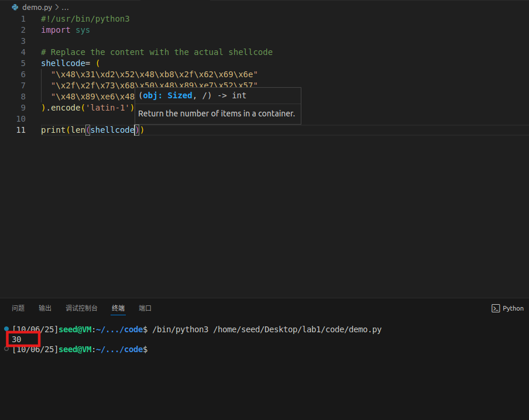Click the hex string on line 6
The height and width of the screenshot is (420, 529).
[x=154, y=74]
